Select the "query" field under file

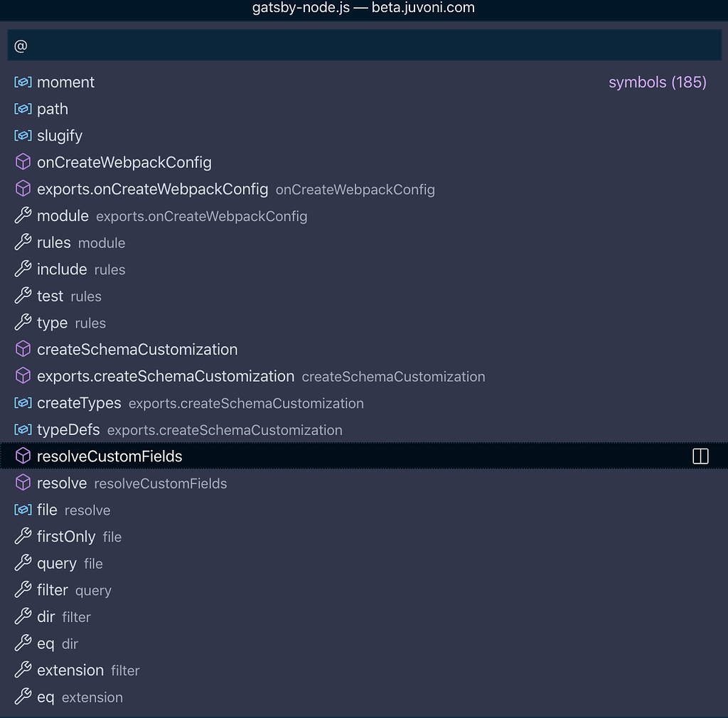(56, 563)
